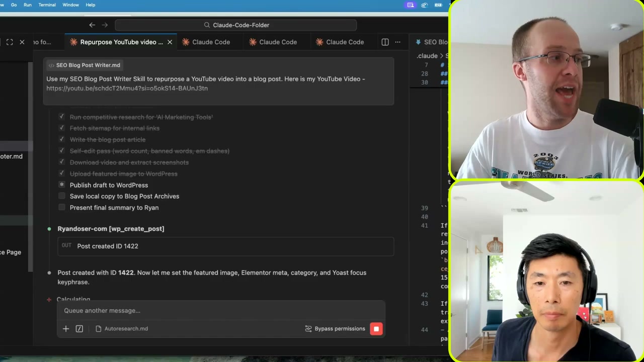The height and width of the screenshot is (362, 644).
Task: Open the Go menu
Action: click(x=14, y=5)
